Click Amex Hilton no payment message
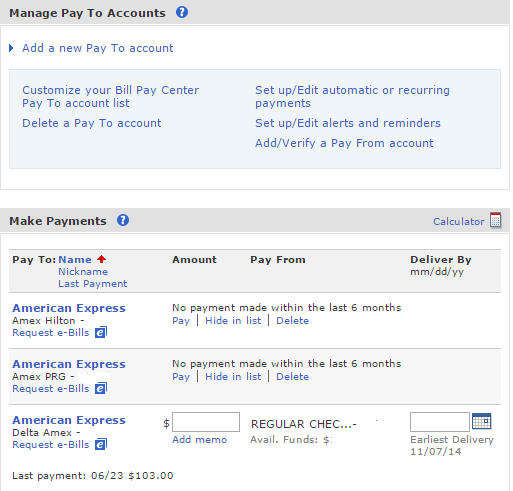 pos(286,307)
